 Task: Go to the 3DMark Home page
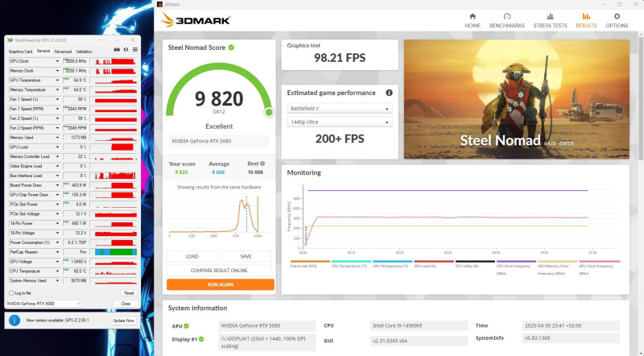[473, 20]
